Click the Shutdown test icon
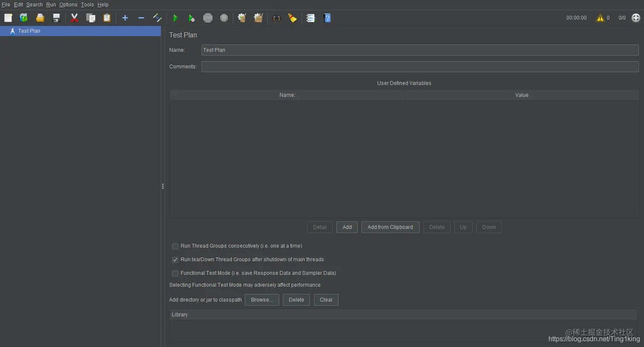Screen dimensions: 644x347 224,18
